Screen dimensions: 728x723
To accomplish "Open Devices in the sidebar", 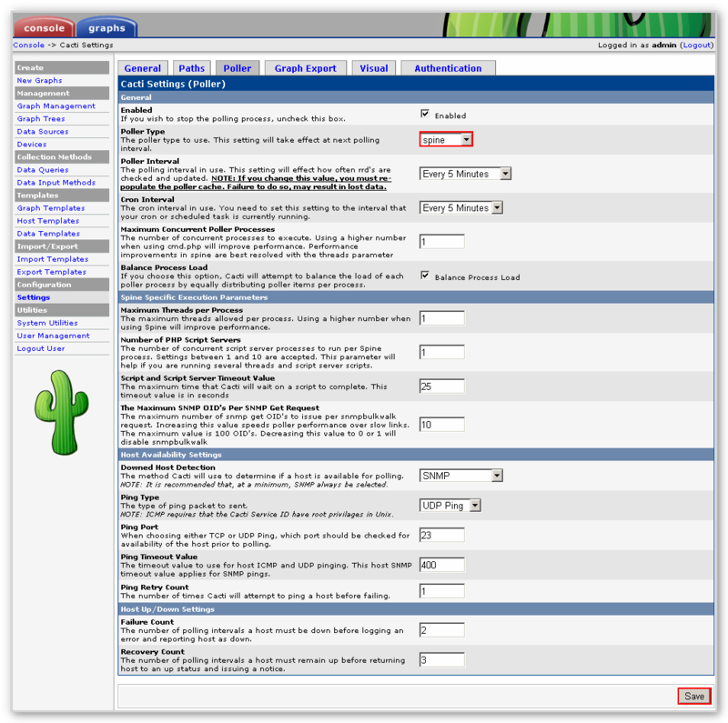I will pyautogui.click(x=32, y=145).
